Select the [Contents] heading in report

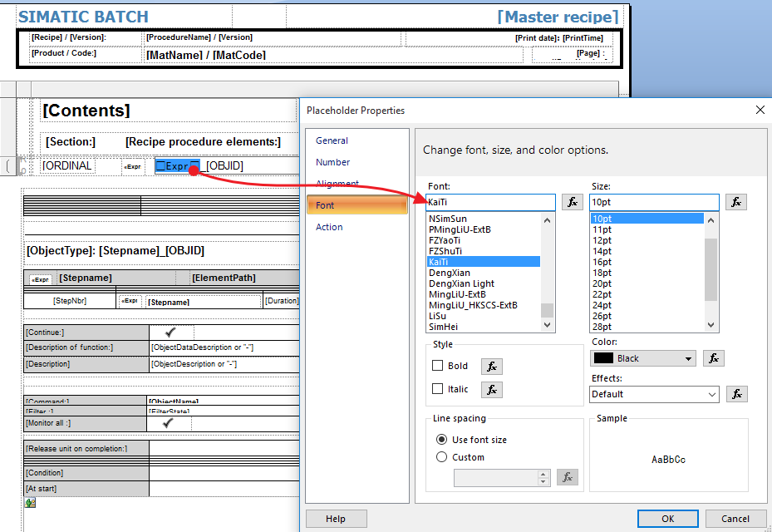point(86,111)
